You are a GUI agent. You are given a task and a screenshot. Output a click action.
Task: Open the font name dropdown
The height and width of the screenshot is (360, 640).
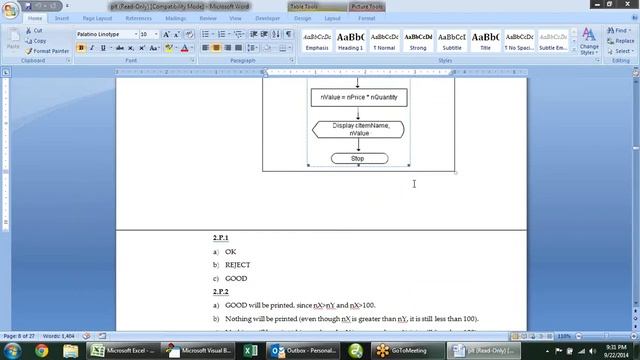coord(136,34)
